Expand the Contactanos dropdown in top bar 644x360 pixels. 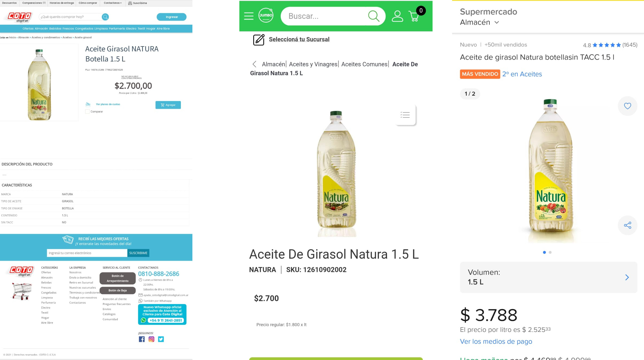pyautogui.click(x=113, y=3)
